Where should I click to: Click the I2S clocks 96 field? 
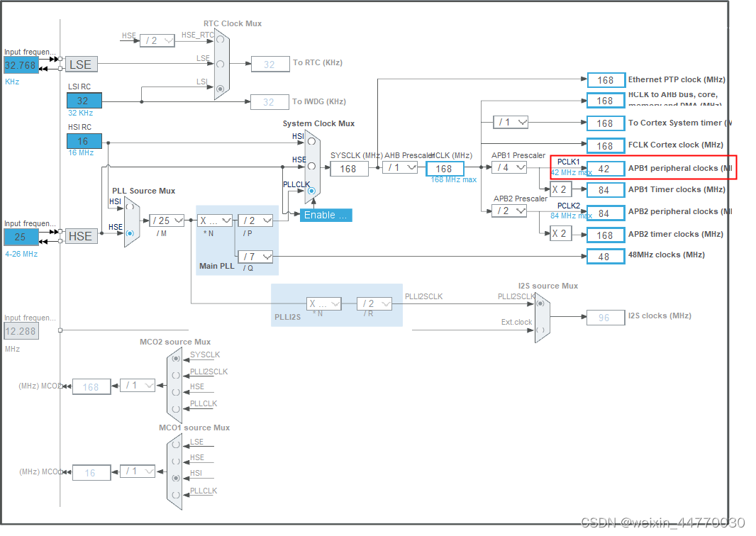point(606,318)
